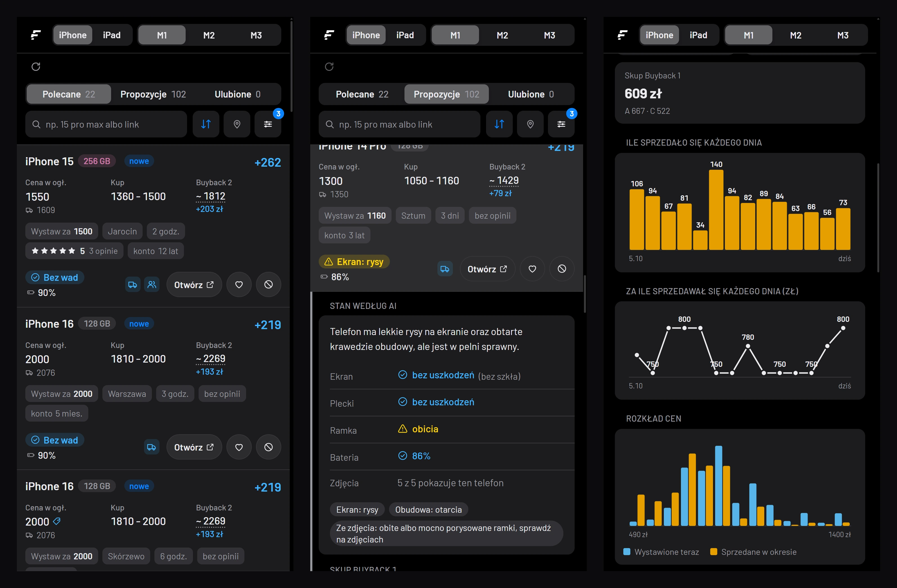Viewport: 897px width, 588px height.
Task: Open Propozycje 102 tab in left panel
Action: [153, 94]
